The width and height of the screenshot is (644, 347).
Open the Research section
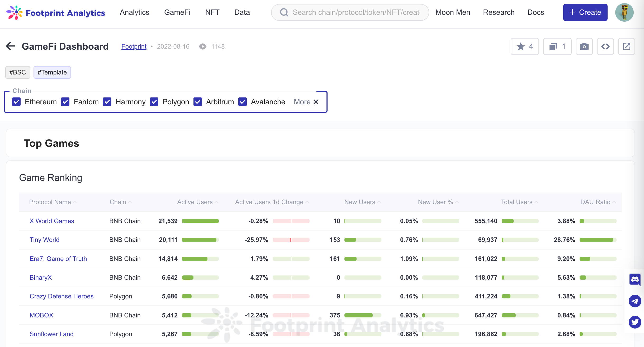[x=499, y=12]
